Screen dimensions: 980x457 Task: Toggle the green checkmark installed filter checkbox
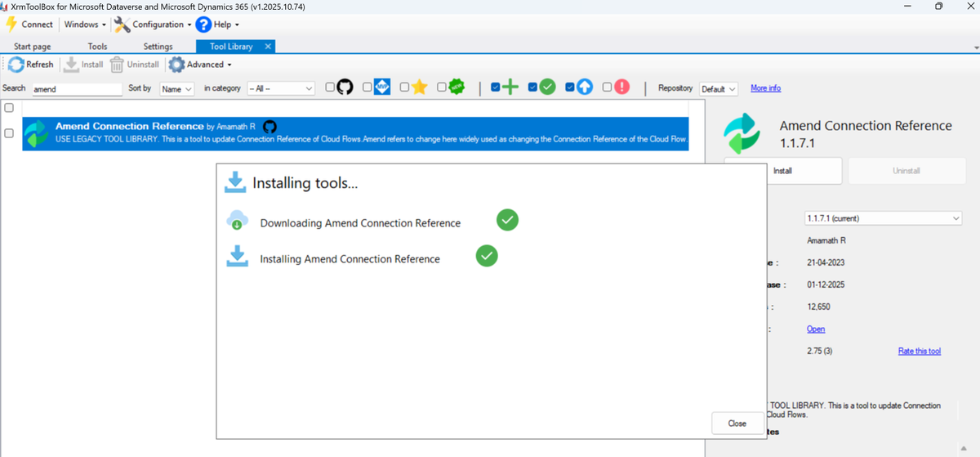pos(533,87)
